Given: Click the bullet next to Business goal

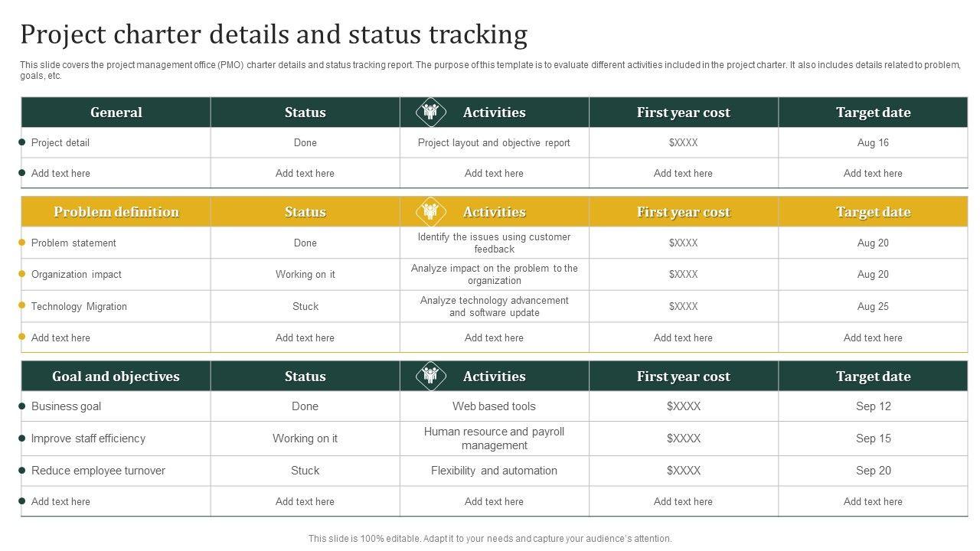Looking at the screenshot, I should [22, 406].
